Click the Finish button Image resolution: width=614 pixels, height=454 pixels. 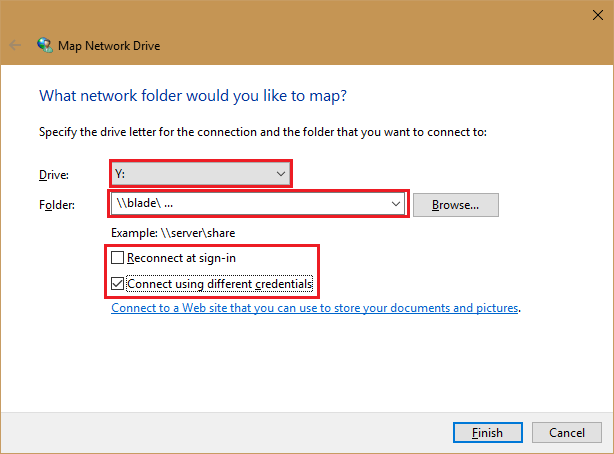coord(487,432)
